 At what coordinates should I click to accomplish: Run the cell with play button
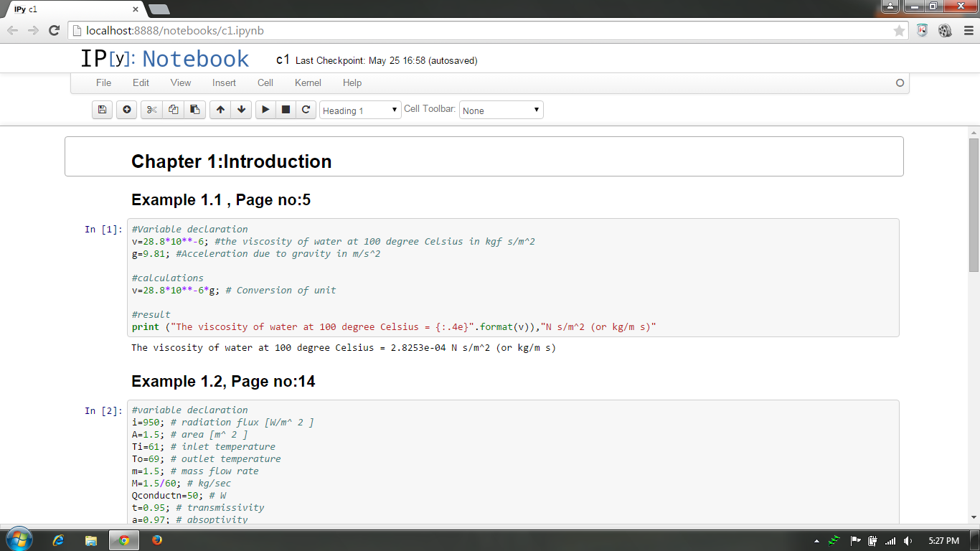click(265, 110)
